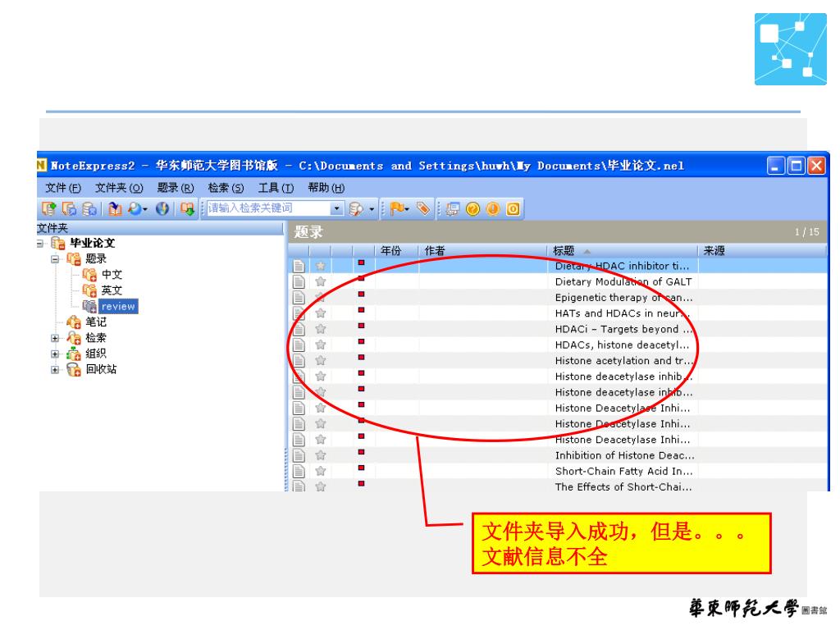
Task: Click the new database toolbar icon
Action: [48, 208]
